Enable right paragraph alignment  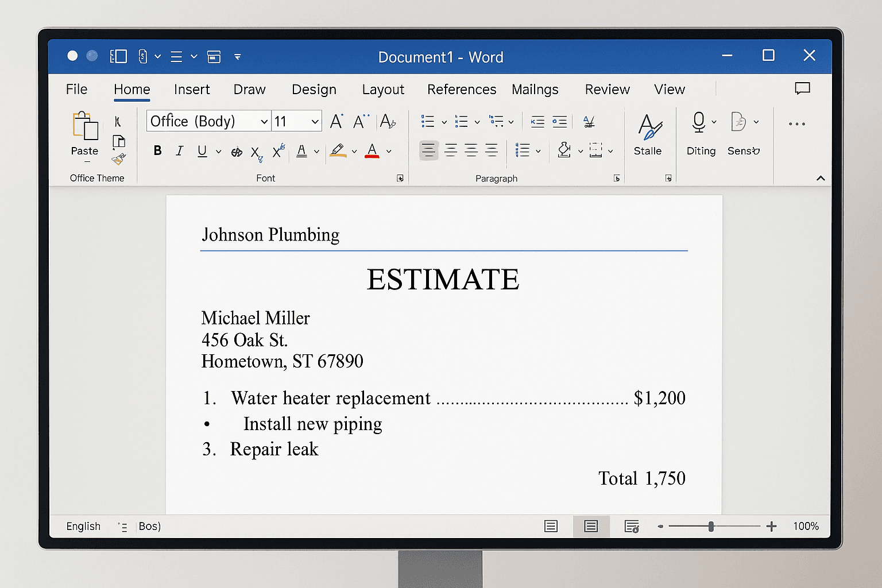(x=471, y=150)
